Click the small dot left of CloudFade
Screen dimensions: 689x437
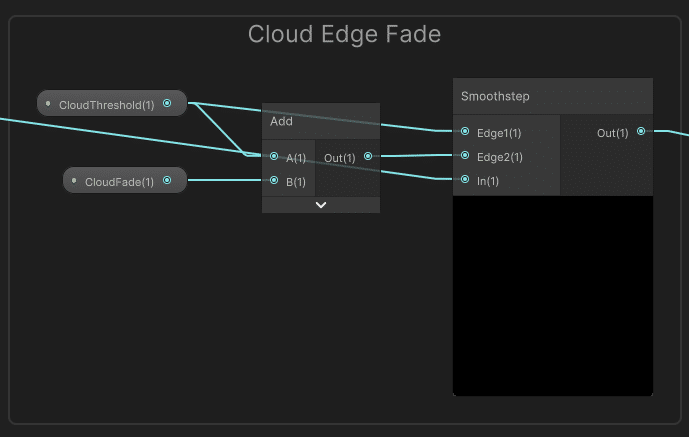pos(74,180)
